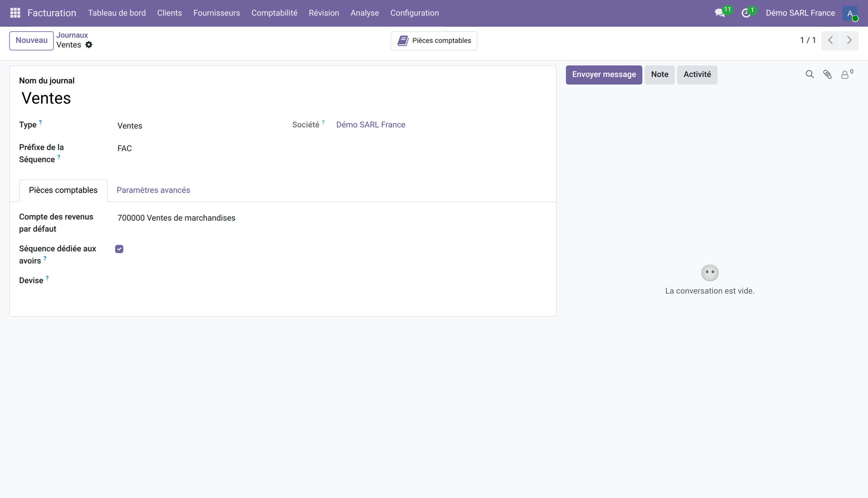Go to next record arrow

pos(849,40)
